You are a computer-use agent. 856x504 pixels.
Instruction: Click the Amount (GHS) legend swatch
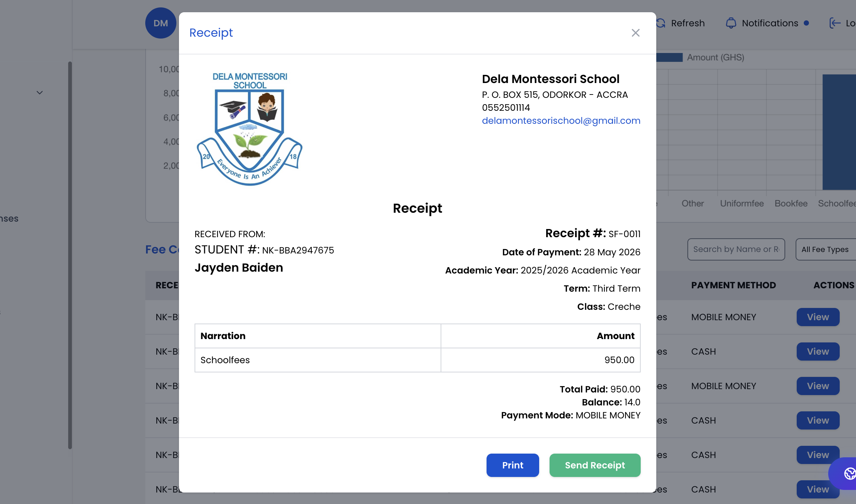point(669,57)
